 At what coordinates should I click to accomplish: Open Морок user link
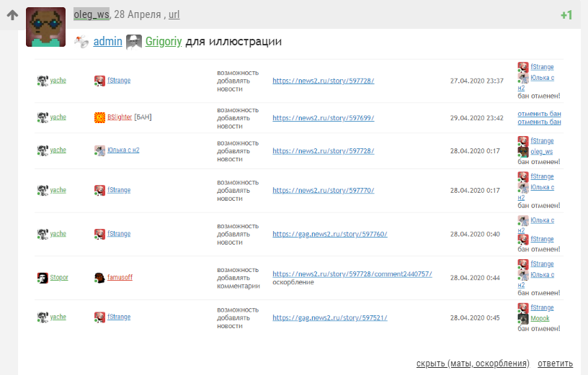540,318
